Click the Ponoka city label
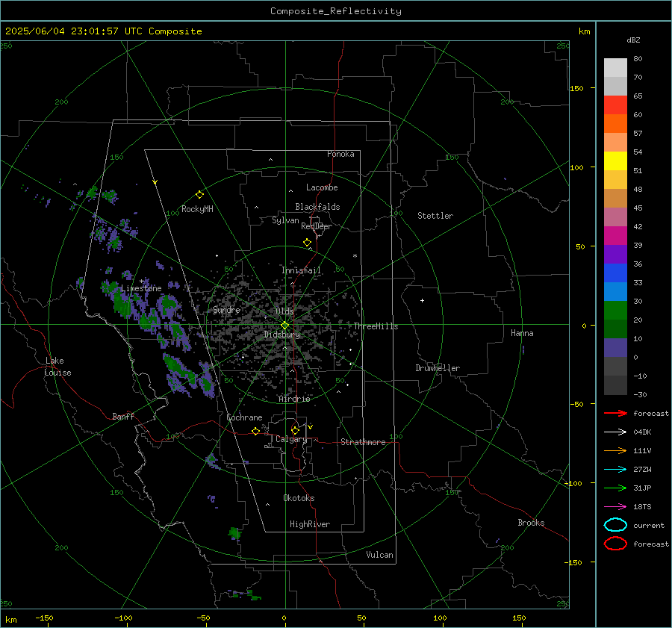This screenshot has width=672, height=628. click(340, 154)
